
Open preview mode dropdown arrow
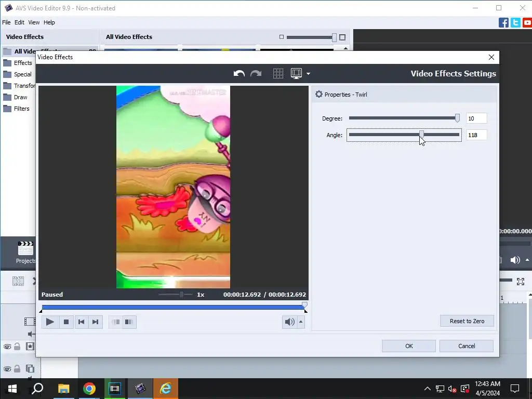click(x=308, y=74)
